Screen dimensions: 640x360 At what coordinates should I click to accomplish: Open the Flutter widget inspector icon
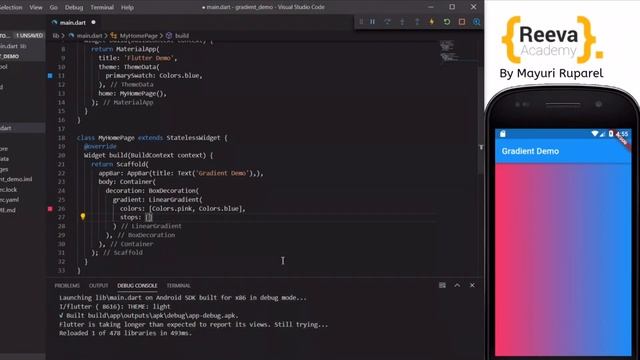[476, 22]
